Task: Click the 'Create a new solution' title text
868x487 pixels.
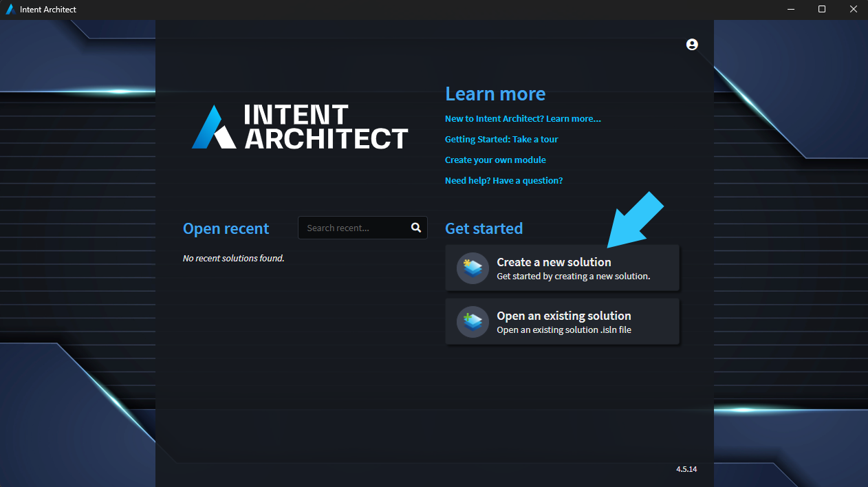Action: point(554,262)
